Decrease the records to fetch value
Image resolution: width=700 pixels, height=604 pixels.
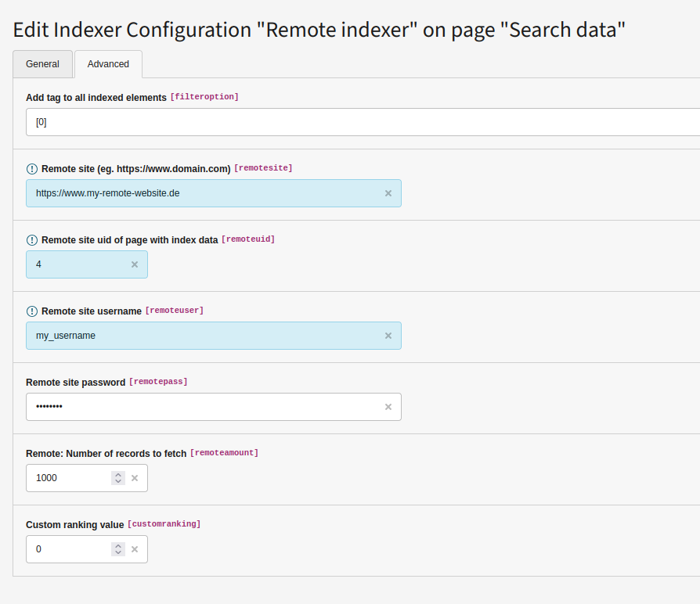(118, 481)
